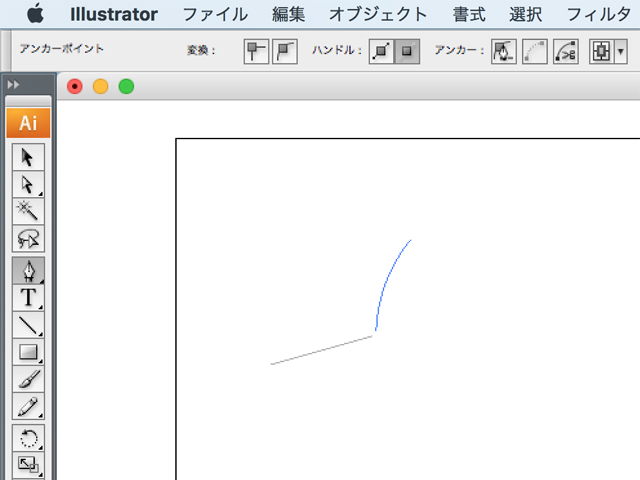Select the Pencil tool
The height and width of the screenshot is (480, 640).
[x=28, y=406]
